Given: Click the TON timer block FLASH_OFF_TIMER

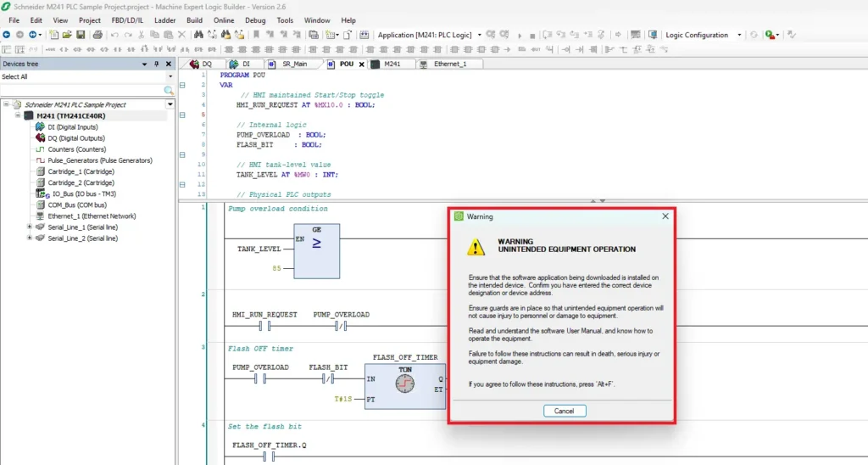Looking at the screenshot, I should pos(404,386).
